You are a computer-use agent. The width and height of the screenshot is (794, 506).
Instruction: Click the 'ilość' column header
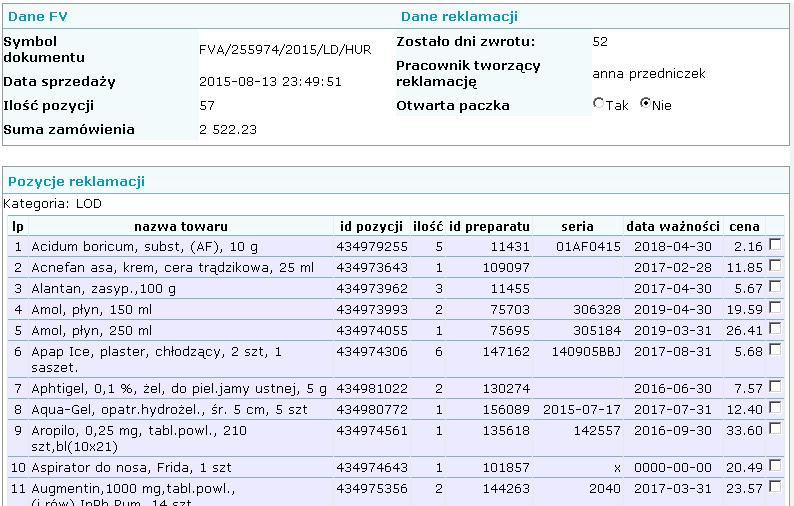[428, 226]
